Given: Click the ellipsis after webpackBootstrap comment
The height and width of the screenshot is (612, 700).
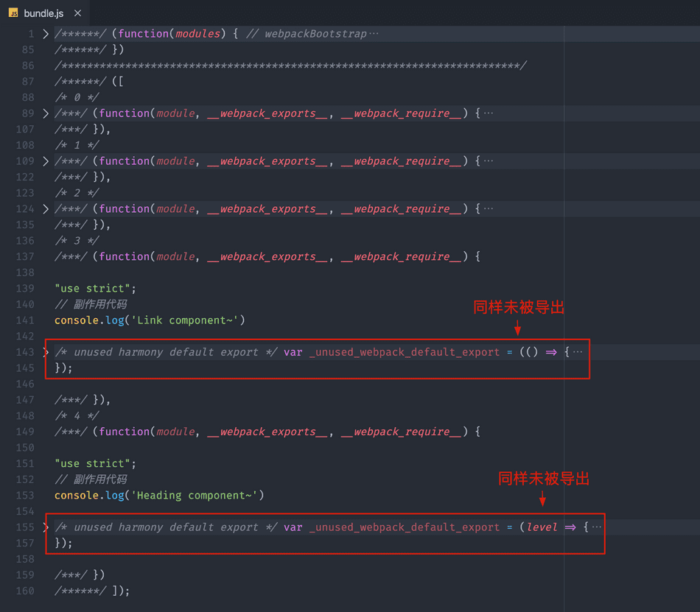Looking at the screenshot, I should click(x=374, y=34).
